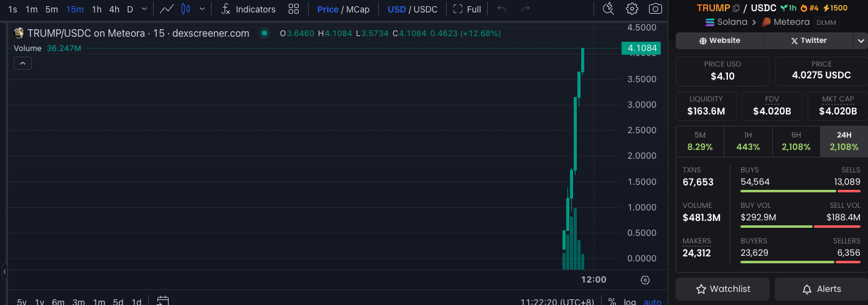This screenshot has width=868, height=305.
Task: Show the chart in USDC
Action: 426,9
